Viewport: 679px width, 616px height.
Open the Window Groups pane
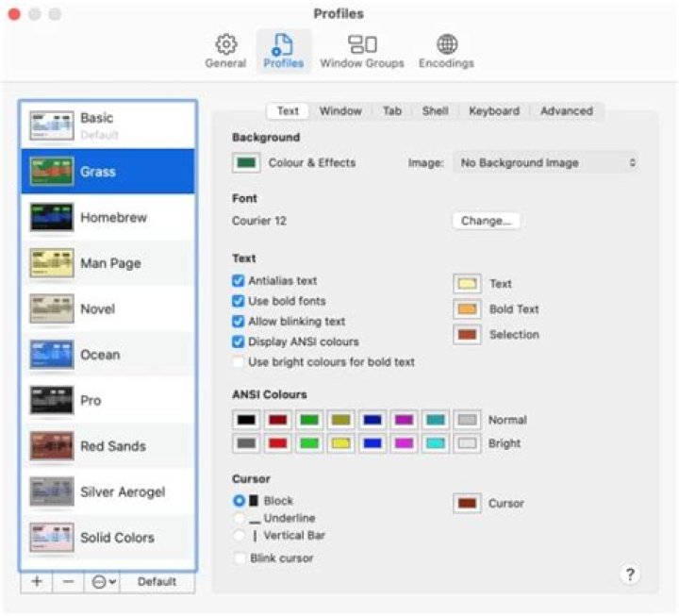tap(362, 51)
